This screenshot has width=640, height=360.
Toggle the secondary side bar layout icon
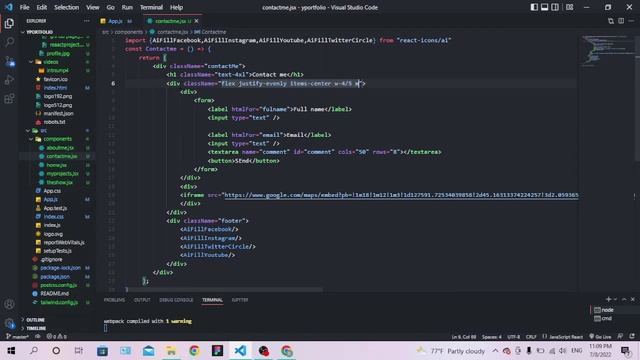(x=555, y=7)
